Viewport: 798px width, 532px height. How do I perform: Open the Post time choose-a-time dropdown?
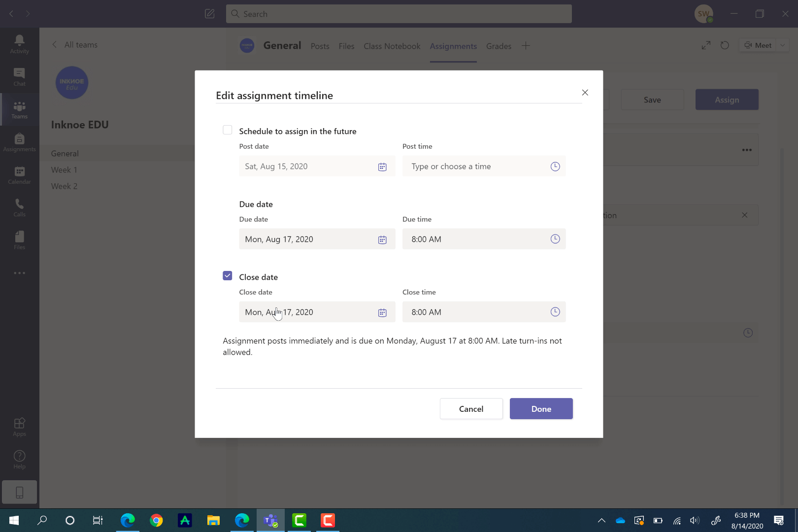[x=555, y=166]
